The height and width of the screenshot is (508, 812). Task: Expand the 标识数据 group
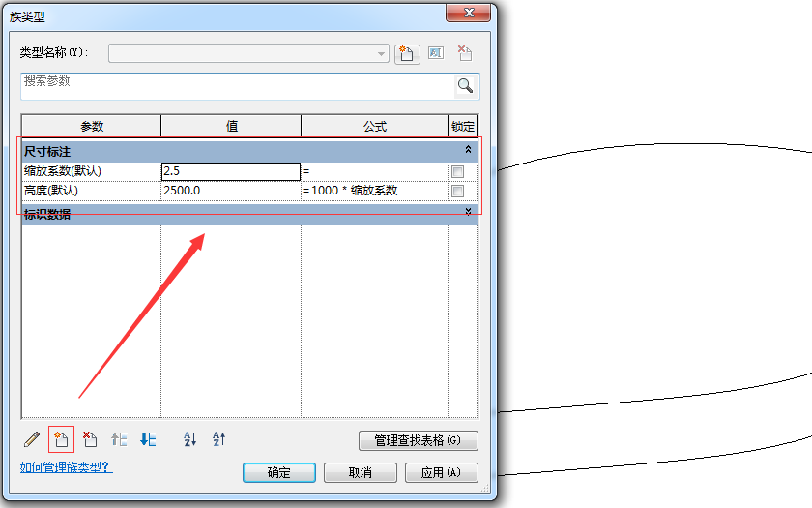point(468,212)
